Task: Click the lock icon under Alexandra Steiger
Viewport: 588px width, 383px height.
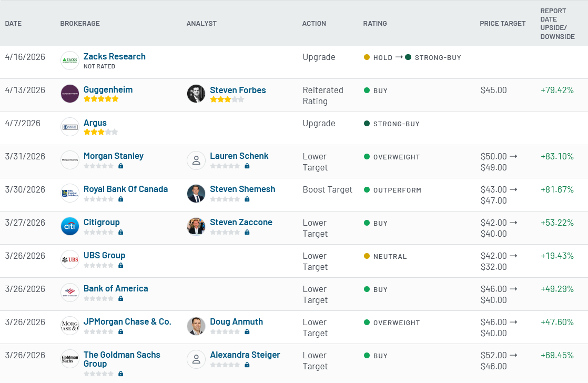Action: 247,365
